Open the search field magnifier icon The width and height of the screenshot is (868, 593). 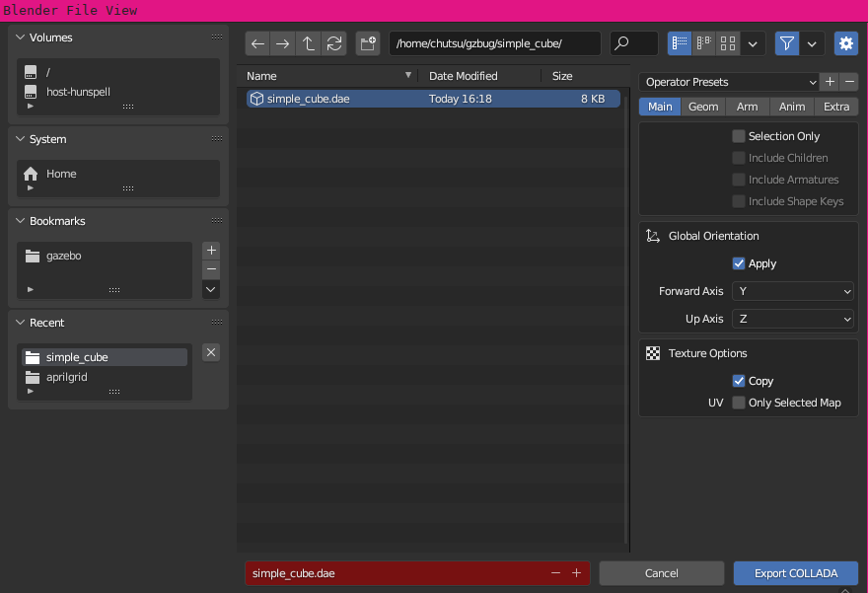pos(620,43)
